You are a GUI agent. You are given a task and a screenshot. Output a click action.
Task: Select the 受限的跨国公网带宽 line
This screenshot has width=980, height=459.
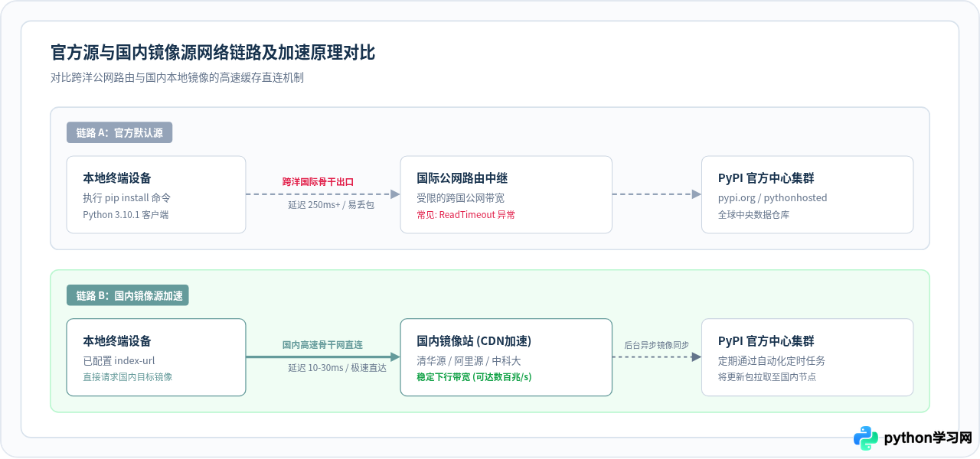tap(461, 197)
